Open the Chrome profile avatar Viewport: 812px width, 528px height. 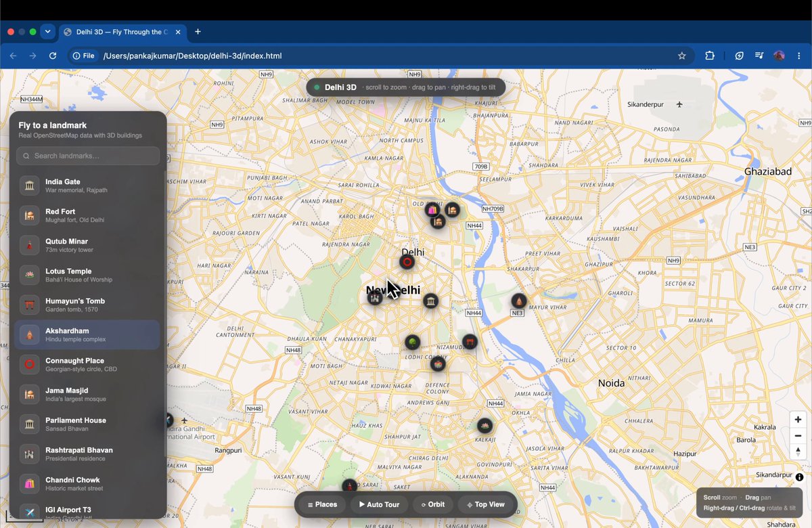[779, 56]
